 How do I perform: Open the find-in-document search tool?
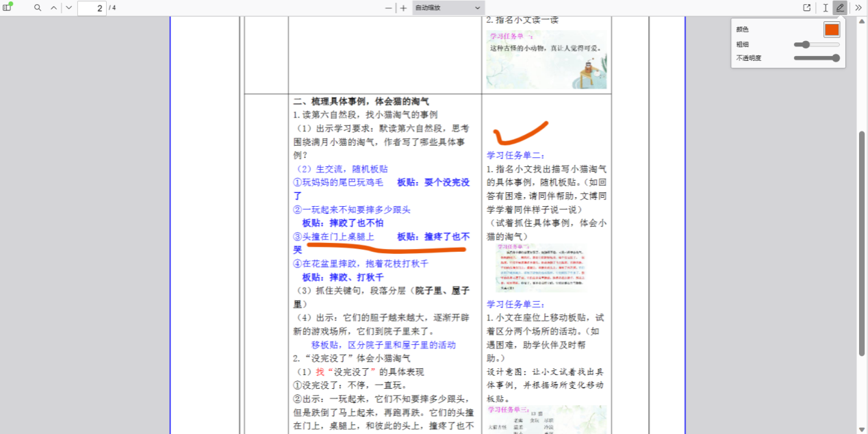click(x=38, y=8)
